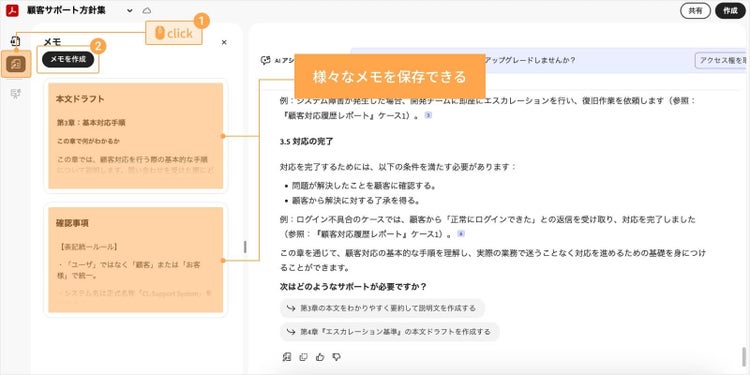Viewport: 750px width, 375px height.
Task: Open the 共有 share button
Action: coord(695,11)
